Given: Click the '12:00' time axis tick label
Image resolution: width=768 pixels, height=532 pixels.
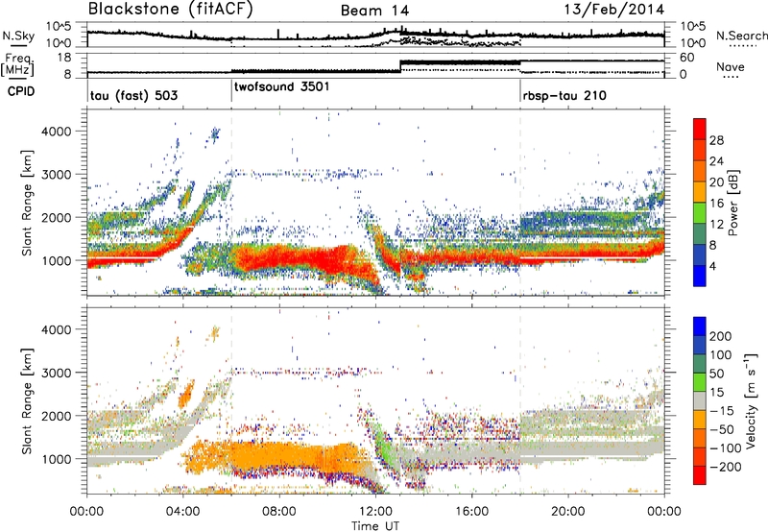Looking at the screenshot, I should pyautogui.click(x=375, y=512).
